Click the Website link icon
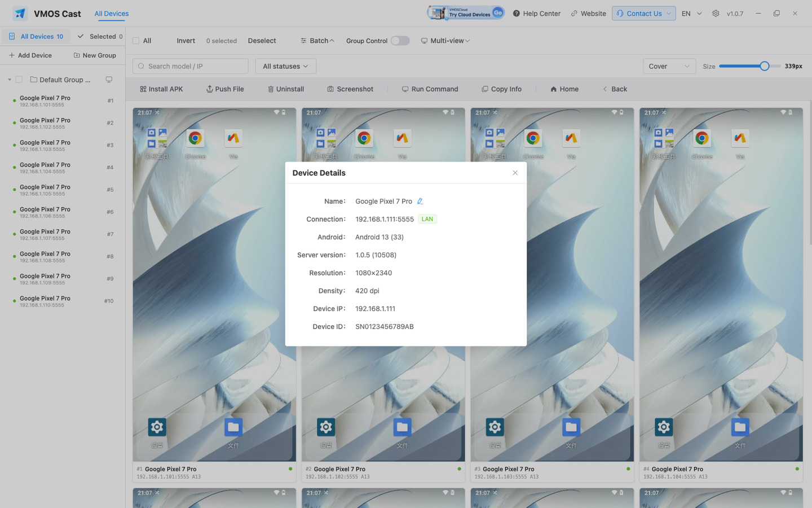 pyautogui.click(x=574, y=14)
